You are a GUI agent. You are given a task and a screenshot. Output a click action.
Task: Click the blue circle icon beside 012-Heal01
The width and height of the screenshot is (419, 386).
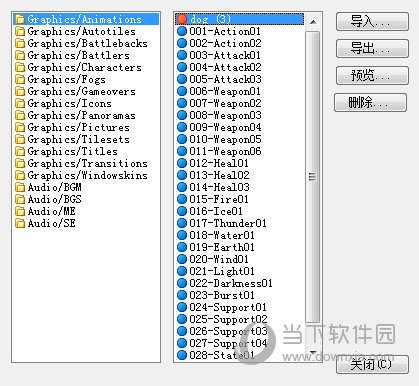click(x=182, y=163)
